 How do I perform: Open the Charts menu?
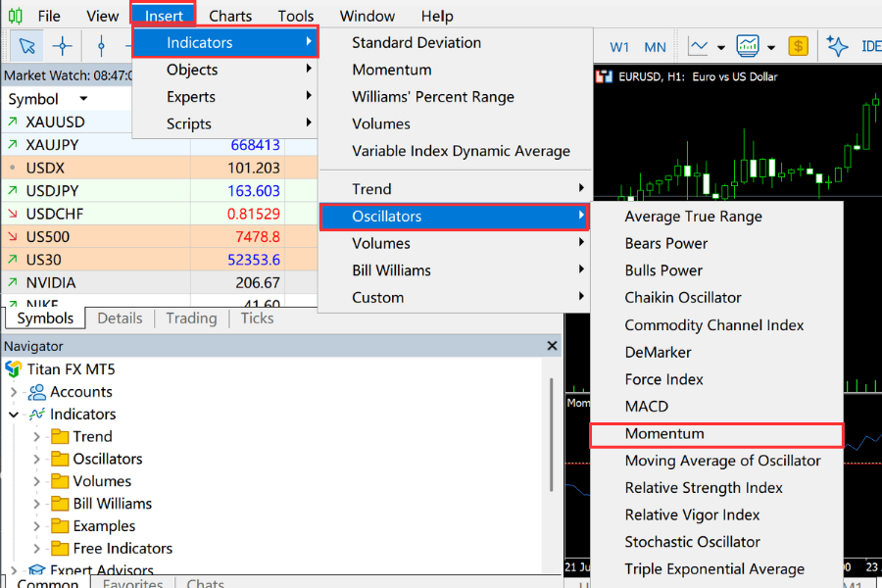(x=230, y=16)
